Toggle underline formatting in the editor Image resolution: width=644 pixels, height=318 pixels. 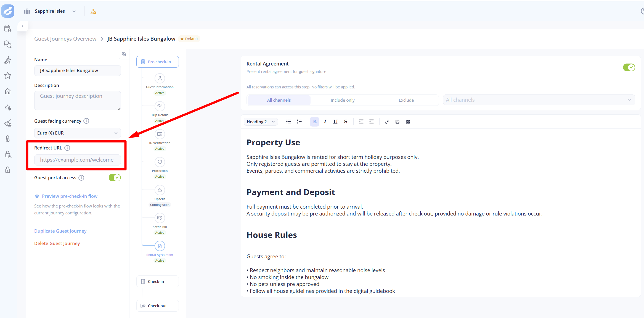tap(335, 122)
